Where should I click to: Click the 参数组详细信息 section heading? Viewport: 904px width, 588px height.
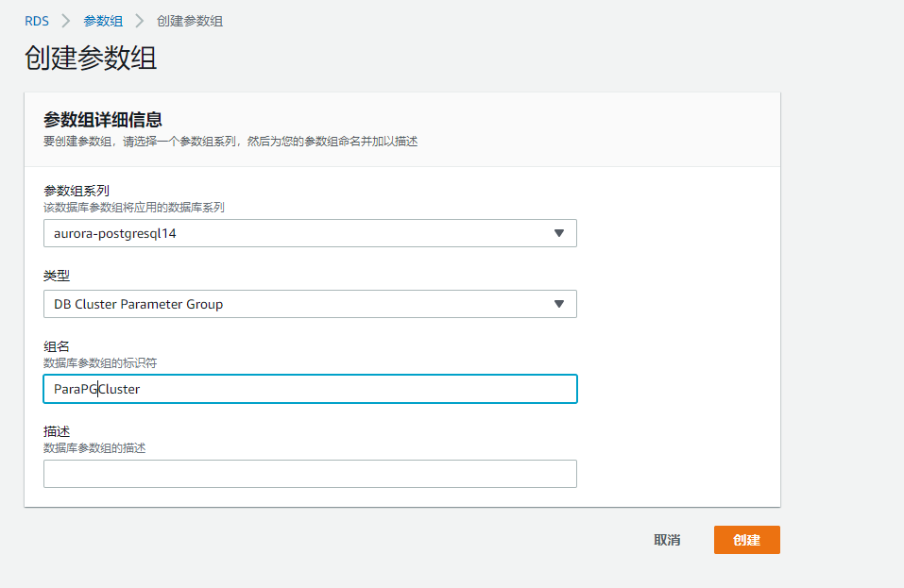(103, 120)
